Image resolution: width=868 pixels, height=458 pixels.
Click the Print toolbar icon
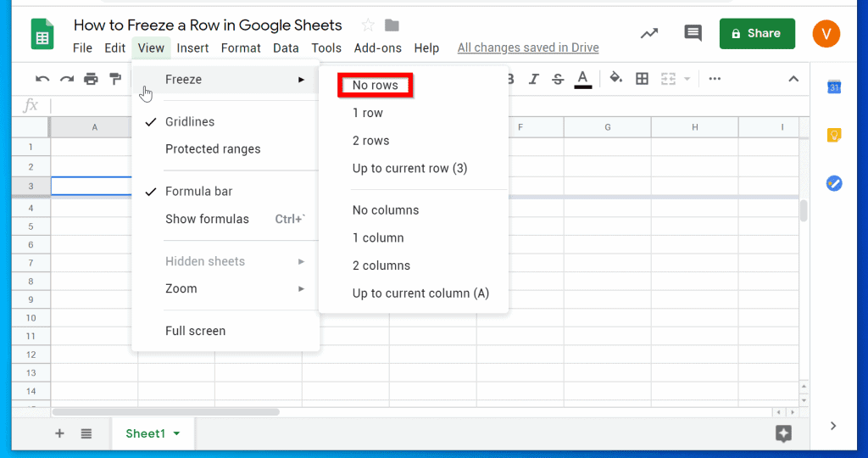click(91, 79)
